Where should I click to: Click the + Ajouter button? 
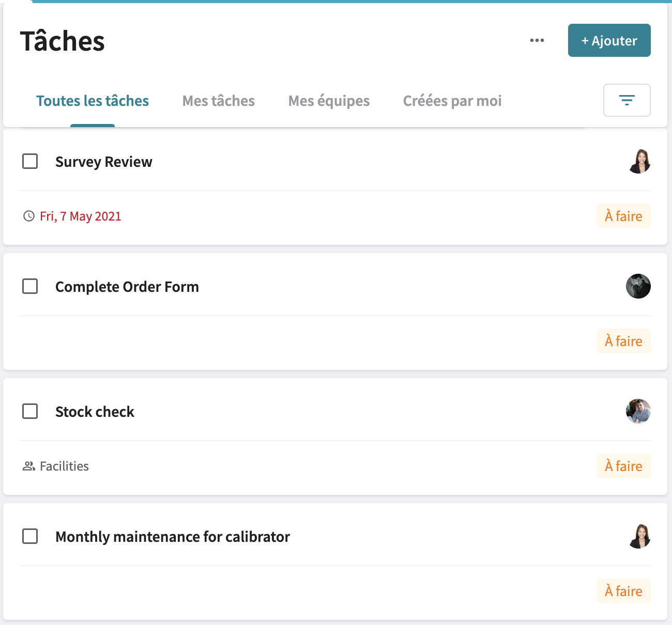click(x=609, y=40)
